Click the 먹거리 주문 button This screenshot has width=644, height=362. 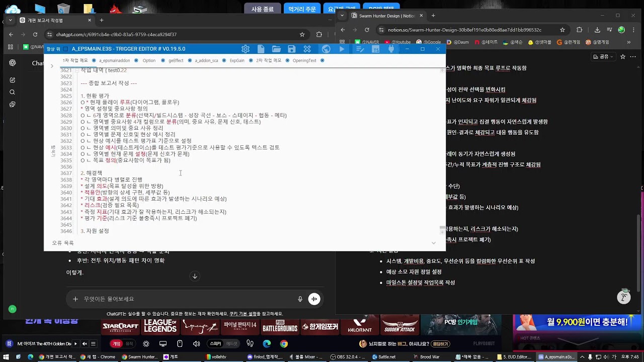pos(302,9)
